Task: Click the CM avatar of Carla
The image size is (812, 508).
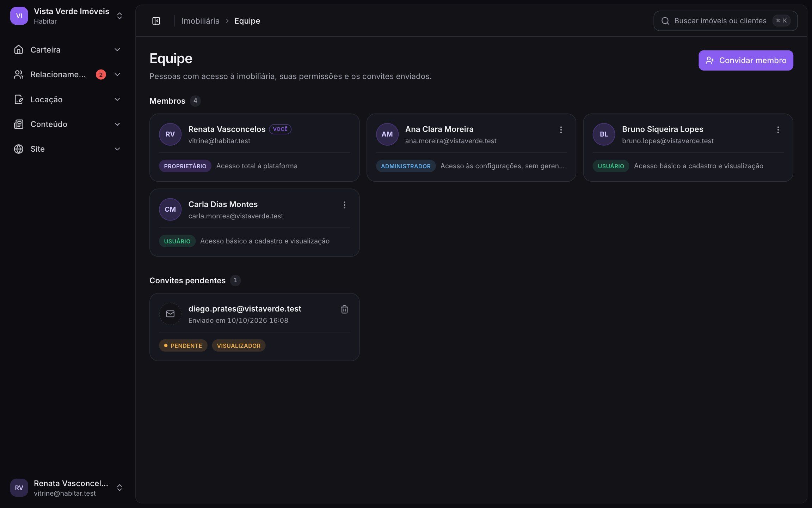Action: pyautogui.click(x=170, y=209)
